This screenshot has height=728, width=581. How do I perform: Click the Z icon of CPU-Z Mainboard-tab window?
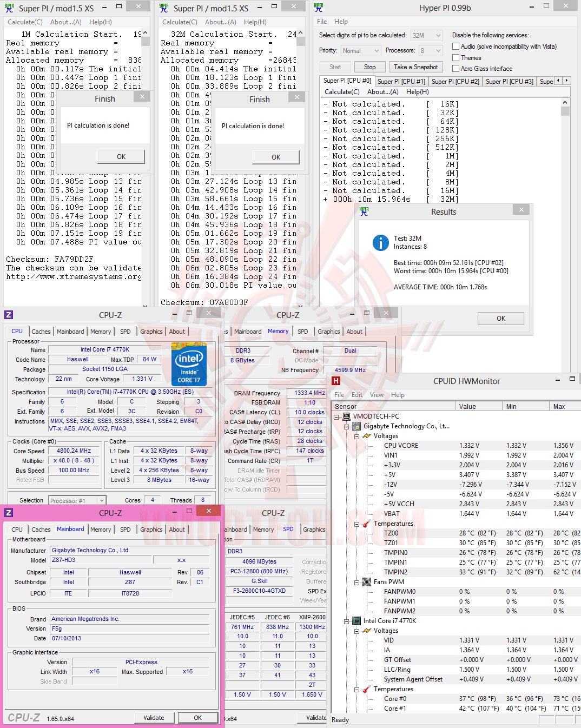pos(9,513)
